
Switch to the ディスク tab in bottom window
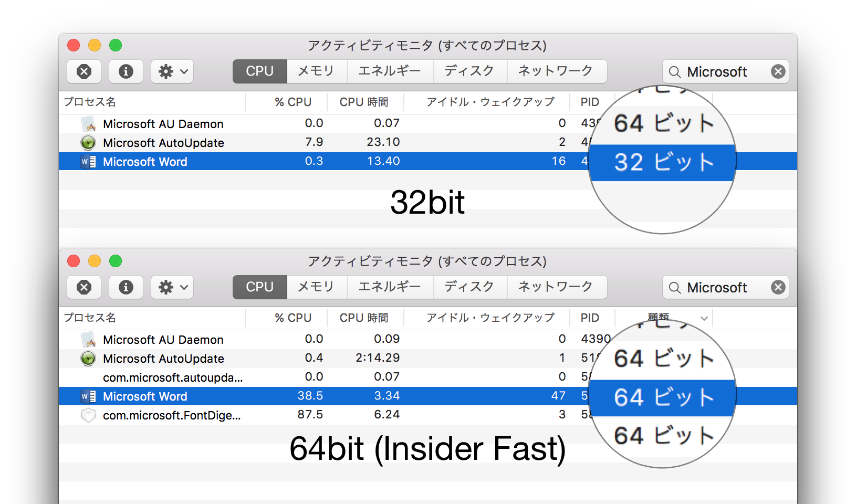pos(469,287)
